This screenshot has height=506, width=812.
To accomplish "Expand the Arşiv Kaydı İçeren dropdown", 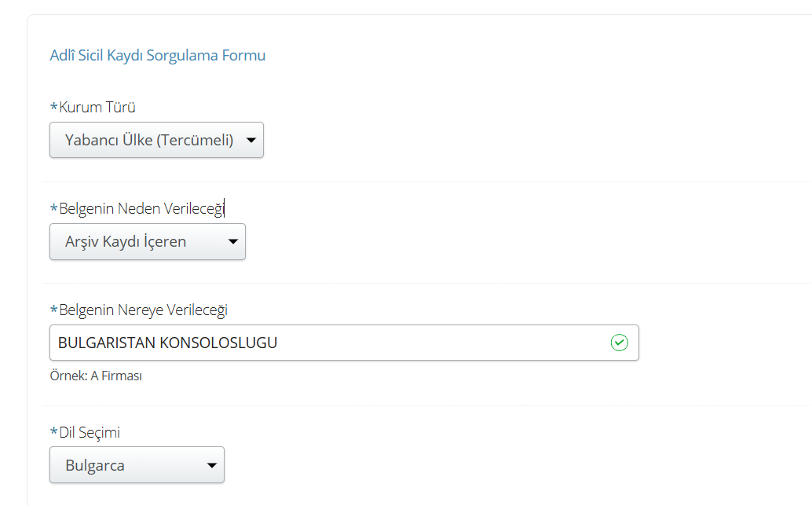I will [126, 242].
